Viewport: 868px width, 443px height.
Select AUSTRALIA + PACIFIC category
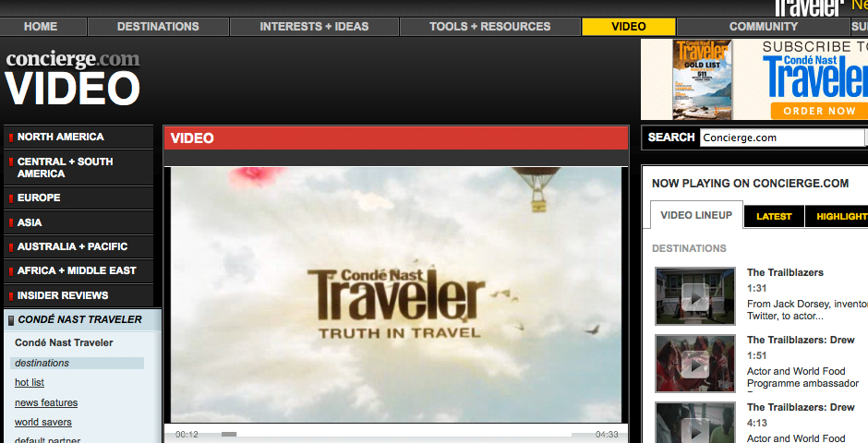pyautogui.click(x=78, y=246)
